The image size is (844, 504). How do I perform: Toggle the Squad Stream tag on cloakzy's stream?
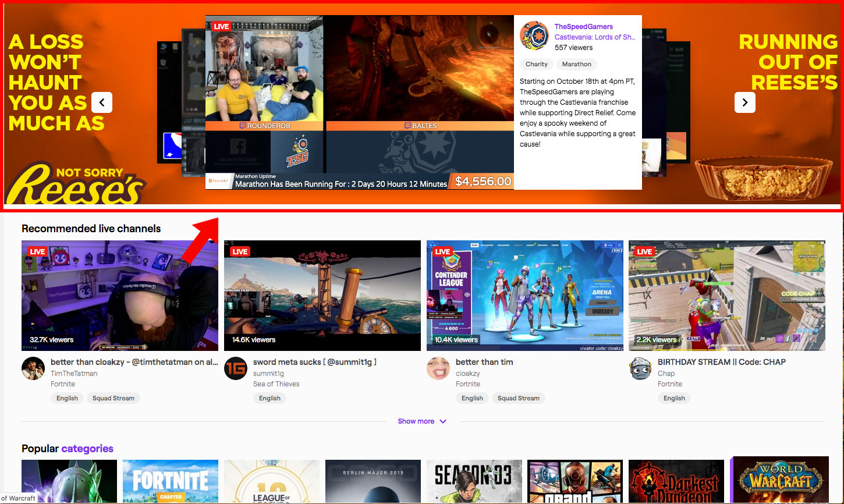(518, 398)
